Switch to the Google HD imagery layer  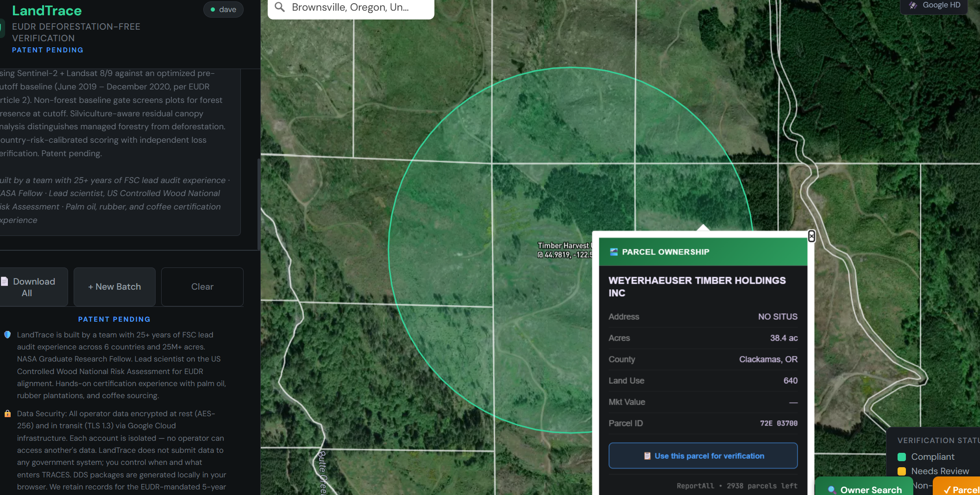pos(934,6)
